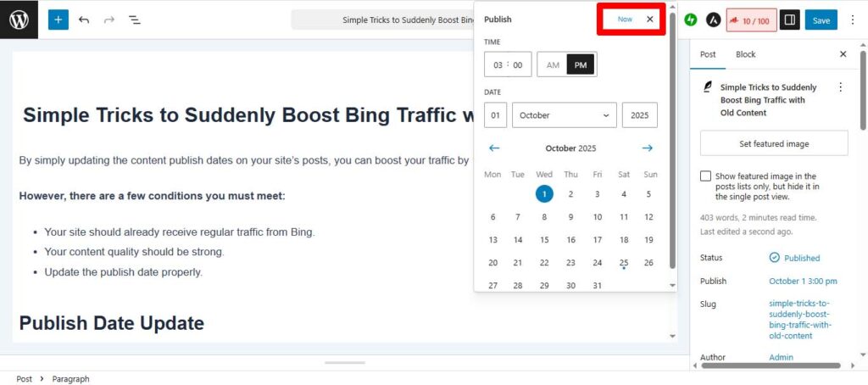This screenshot has height=385, width=868.
Task: Close the Publish date popover
Action: 650,19
